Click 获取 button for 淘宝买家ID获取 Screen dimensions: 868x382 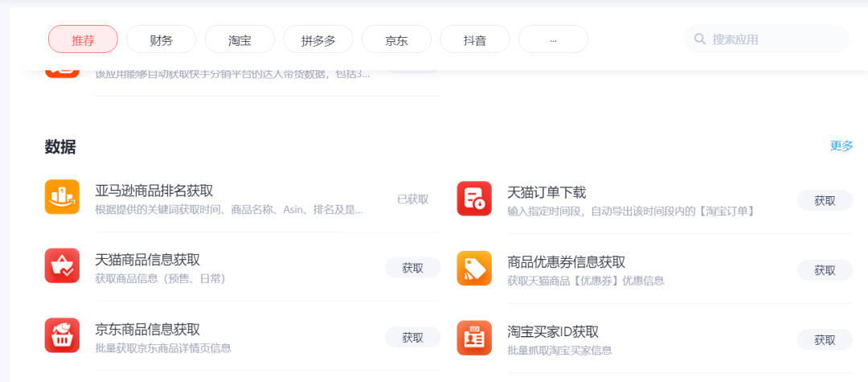coord(825,340)
